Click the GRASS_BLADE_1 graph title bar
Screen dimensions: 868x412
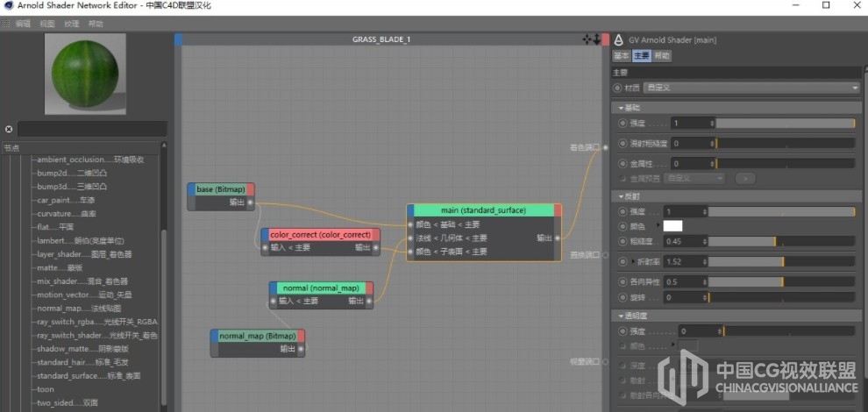pyautogui.click(x=381, y=39)
